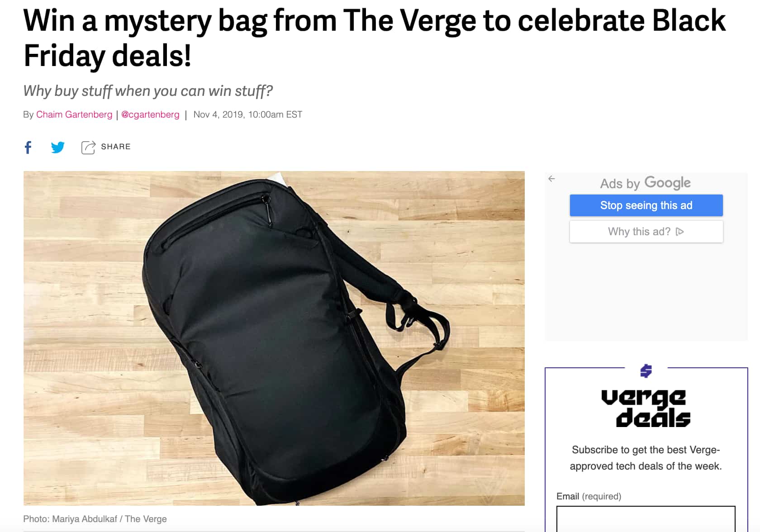Click the Stop seeing this ad button

point(646,205)
